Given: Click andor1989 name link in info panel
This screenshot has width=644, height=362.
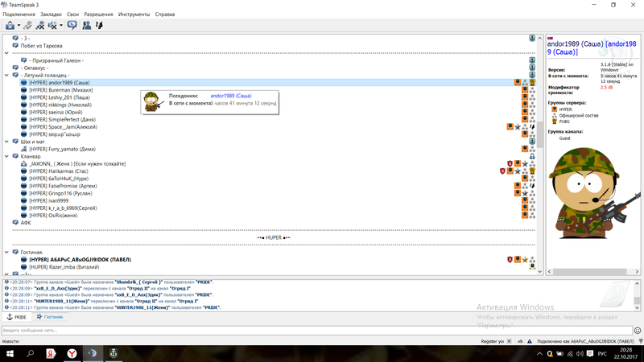Looking at the screenshot, I should tap(592, 48).
